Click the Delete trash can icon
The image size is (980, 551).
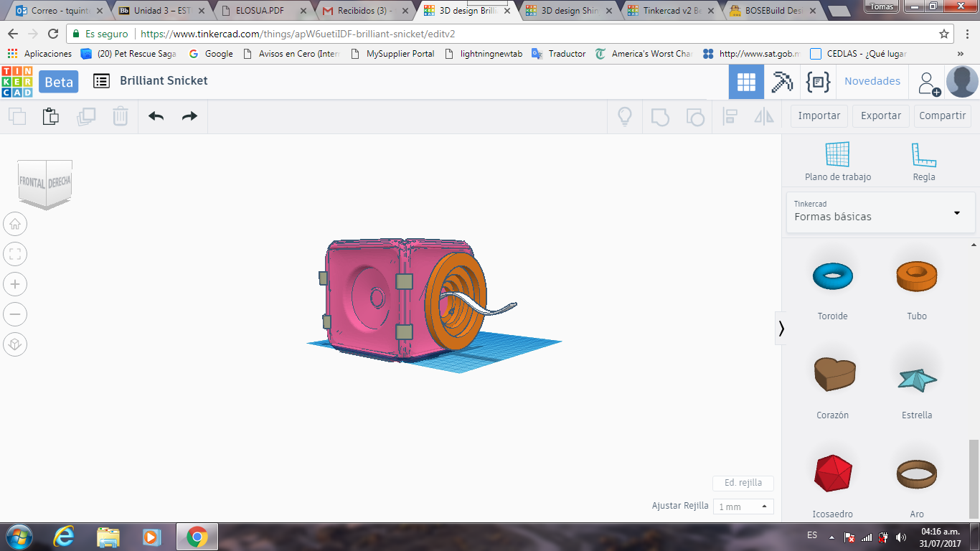121,116
